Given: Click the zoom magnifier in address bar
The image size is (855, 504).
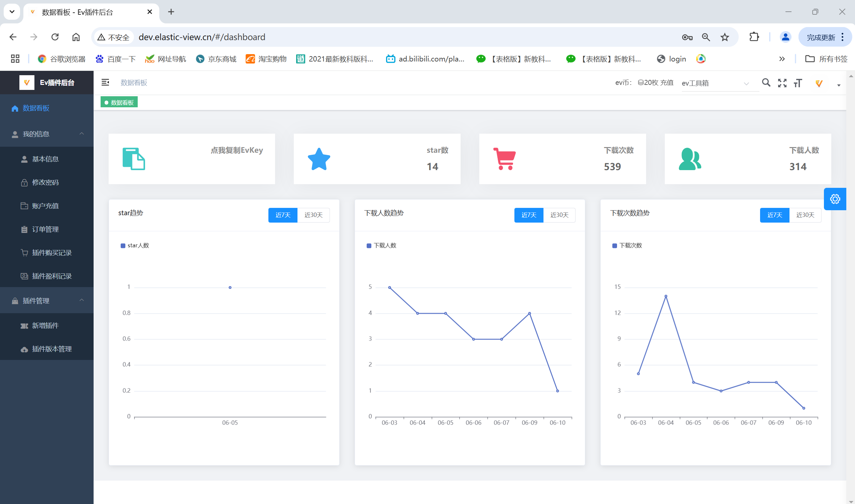Looking at the screenshot, I should pos(706,37).
